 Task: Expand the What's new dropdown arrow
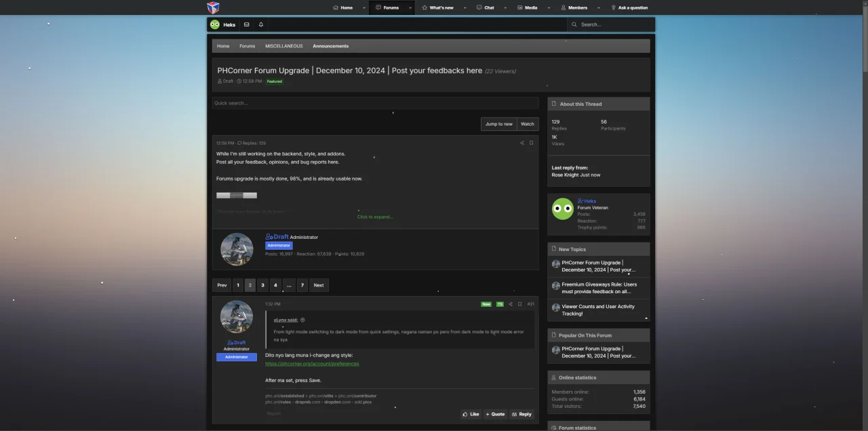(x=465, y=8)
